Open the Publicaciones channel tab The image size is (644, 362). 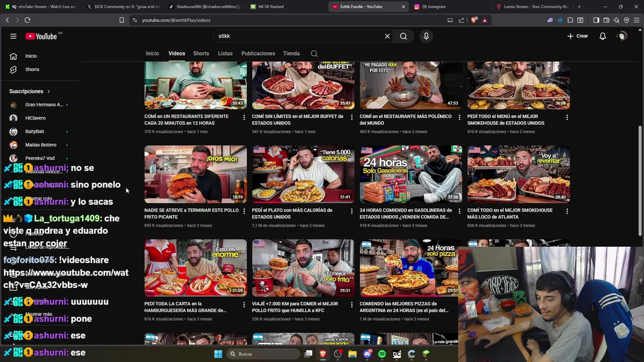click(x=258, y=53)
